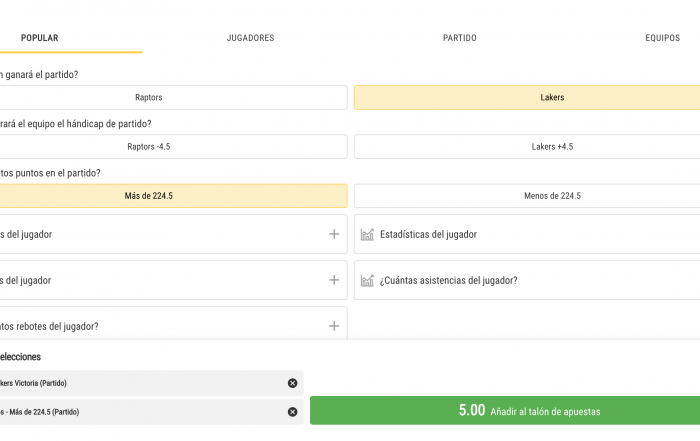Viewport: 700px width, 441px height.
Task: Switch to the JUGADORES tab
Action: click(250, 38)
